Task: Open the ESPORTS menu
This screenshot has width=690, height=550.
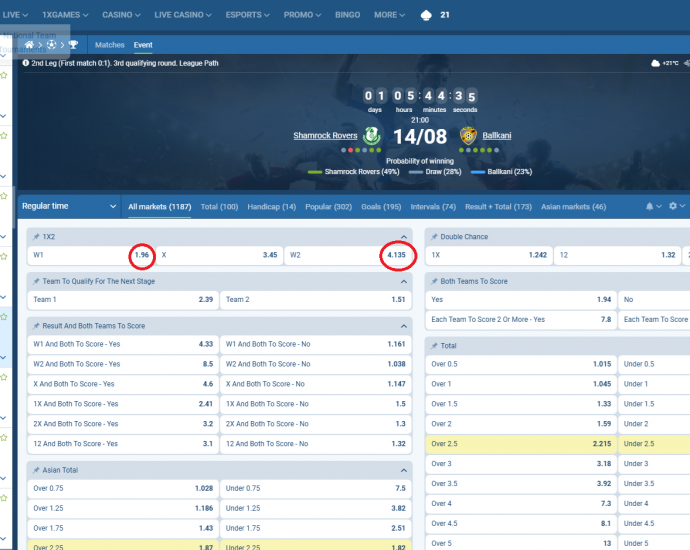Action: click(247, 15)
